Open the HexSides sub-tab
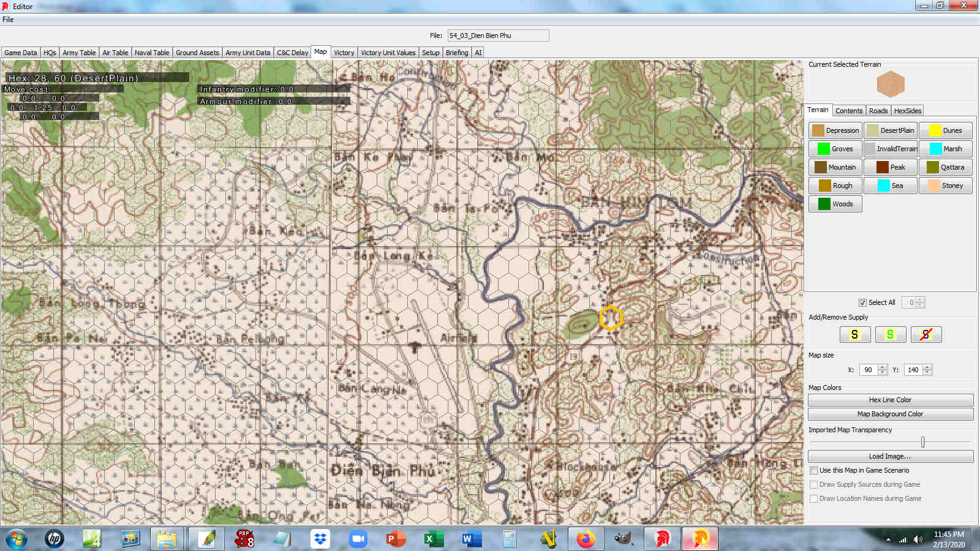This screenshot has height=551, width=980. [908, 111]
